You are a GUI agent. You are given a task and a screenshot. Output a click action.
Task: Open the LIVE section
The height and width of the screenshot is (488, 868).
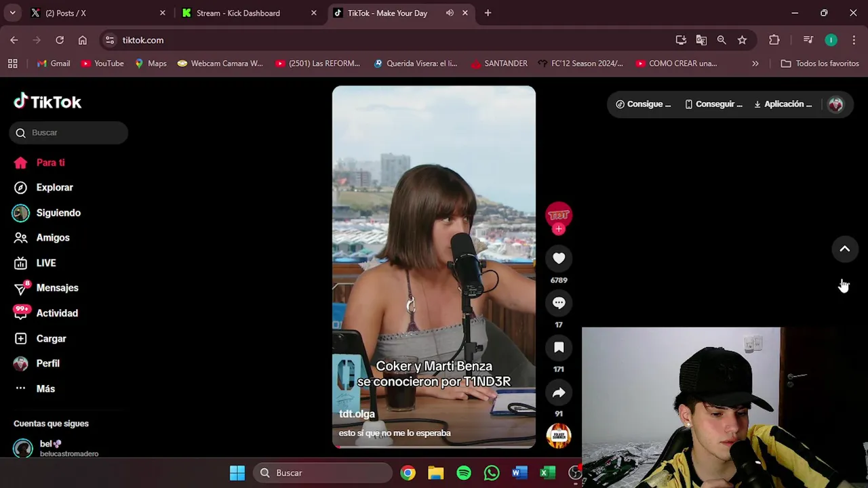click(x=35, y=263)
